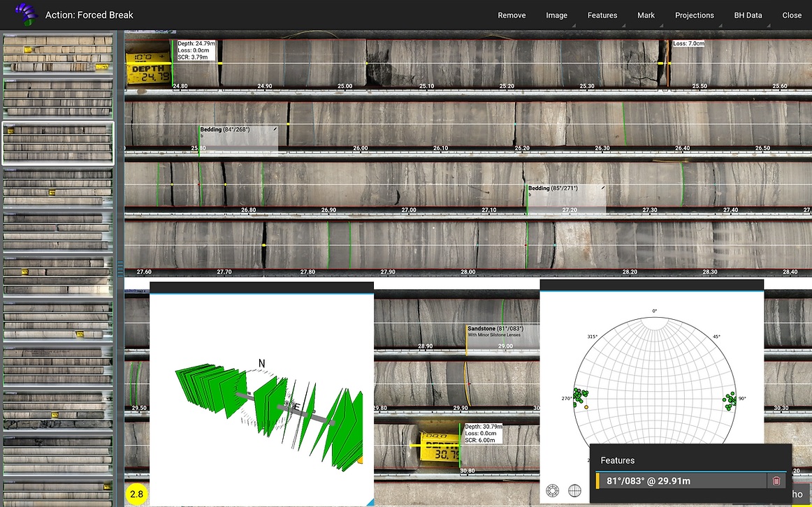Edit the Bedding (84°/268°) label pencil

(x=275, y=129)
